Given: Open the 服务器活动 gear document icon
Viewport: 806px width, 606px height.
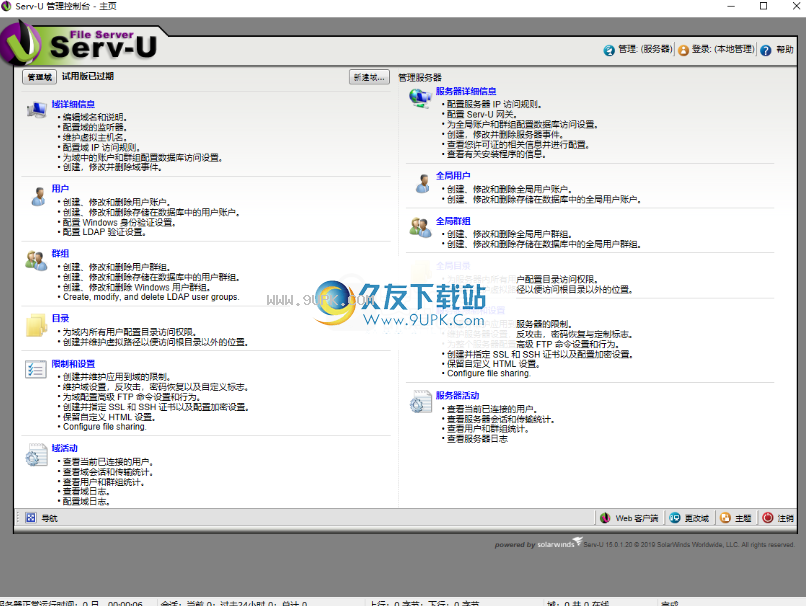Looking at the screenshot, I should coord(420,401).
